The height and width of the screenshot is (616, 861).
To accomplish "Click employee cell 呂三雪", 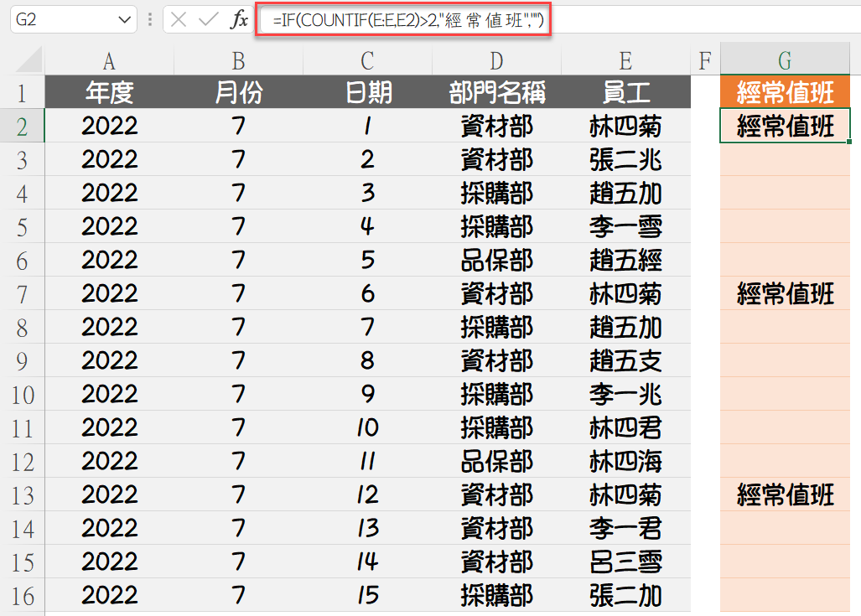I will [x=625, y=561].
